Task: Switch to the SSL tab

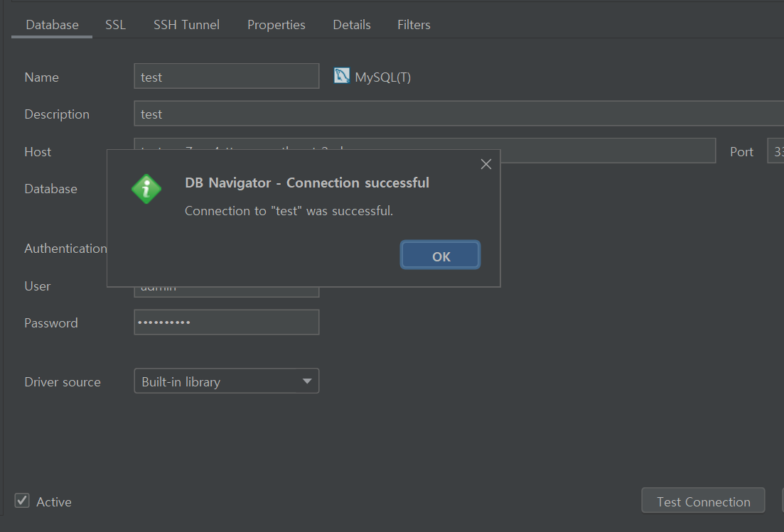Action: click(x=115, y=24)
